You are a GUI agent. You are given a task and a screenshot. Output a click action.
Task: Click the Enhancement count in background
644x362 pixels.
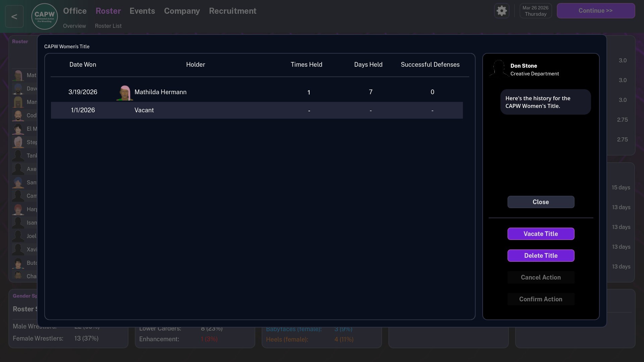[209, 339]
